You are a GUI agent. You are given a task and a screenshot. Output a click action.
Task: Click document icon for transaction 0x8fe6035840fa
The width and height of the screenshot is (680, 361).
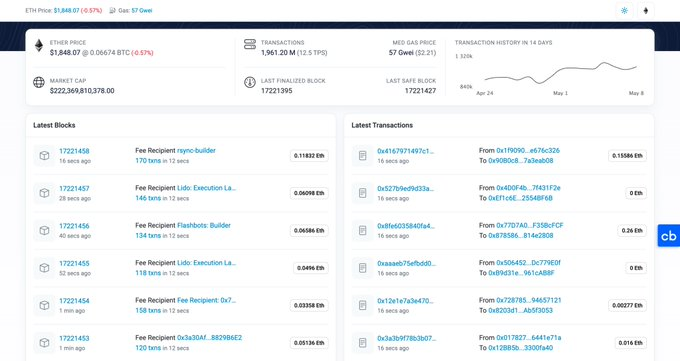(x=363, y=230)
